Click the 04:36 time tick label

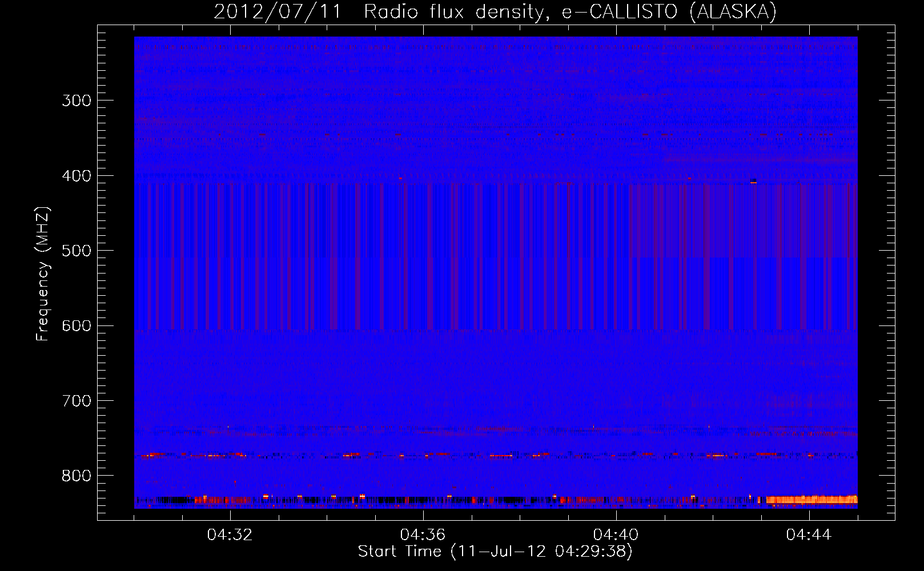coord(423,534)
